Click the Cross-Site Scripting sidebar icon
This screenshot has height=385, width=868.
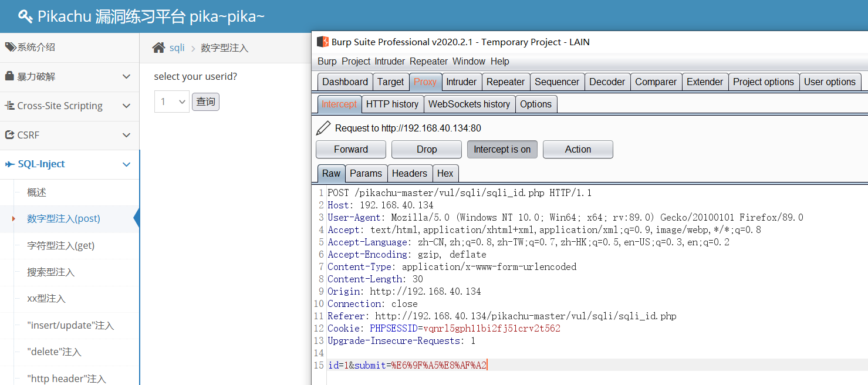(9, 106)
